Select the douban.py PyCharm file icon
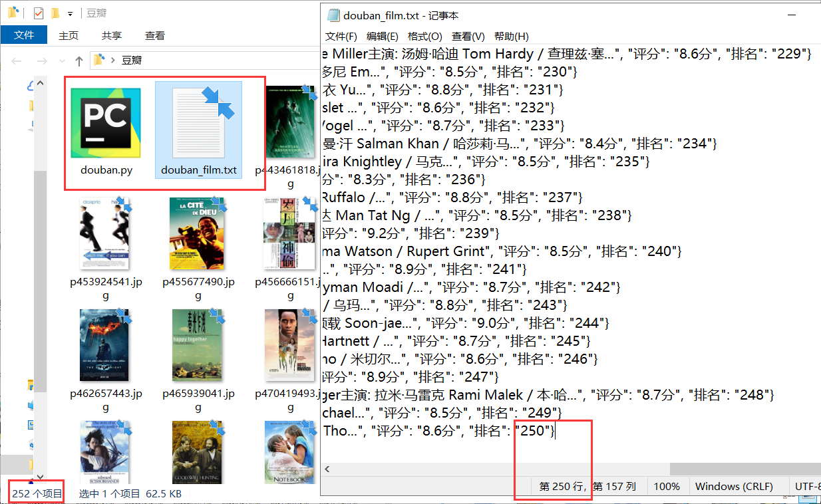Image resolution: width=821 pixels, height=504 pixels. (x=106, y=123)
